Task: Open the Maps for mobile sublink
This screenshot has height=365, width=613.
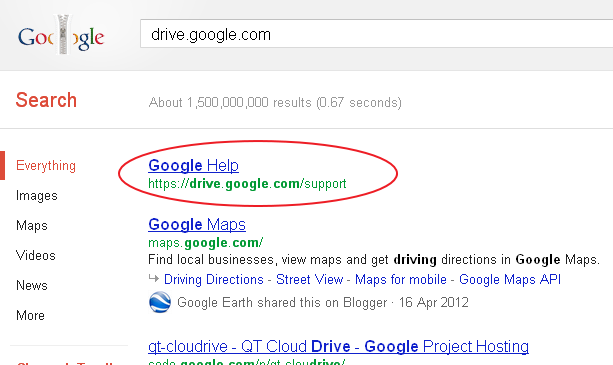Action: (401, 279)
